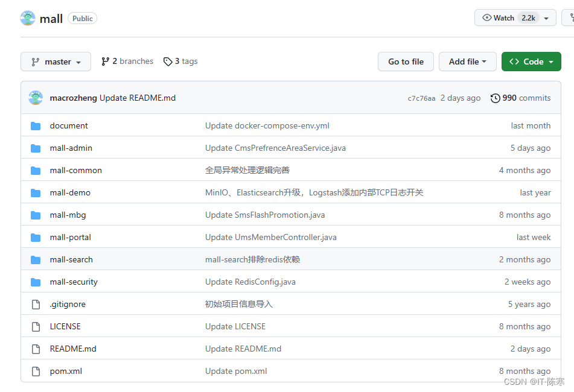Viewport: 574px width, 392px height.
Task: Open commit Update CmsPrefrenceAreaService.java
Action: tap(275, 148)
